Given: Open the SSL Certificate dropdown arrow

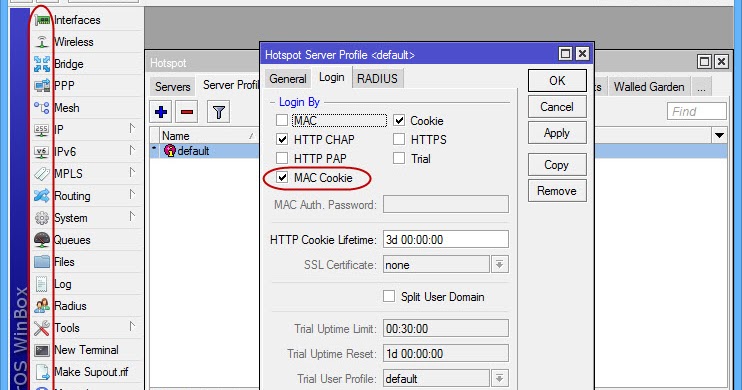Looking at the screenshot, I should [x=500, y=265].
